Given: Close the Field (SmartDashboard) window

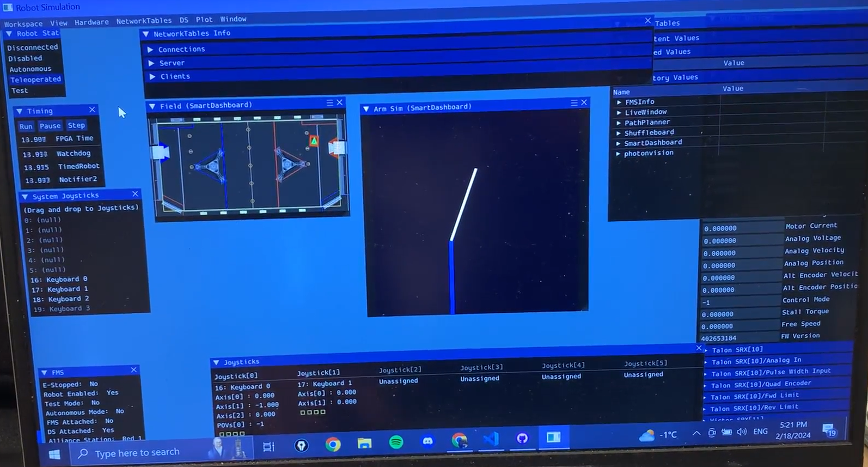Looking at the screenshot, I should pyautogui.click(x=340, y=102).
